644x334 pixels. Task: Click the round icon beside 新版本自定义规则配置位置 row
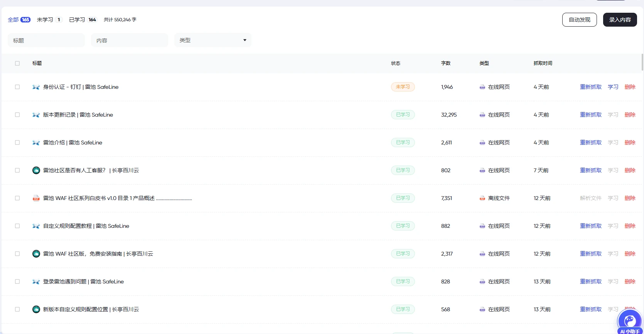point(36,309)
